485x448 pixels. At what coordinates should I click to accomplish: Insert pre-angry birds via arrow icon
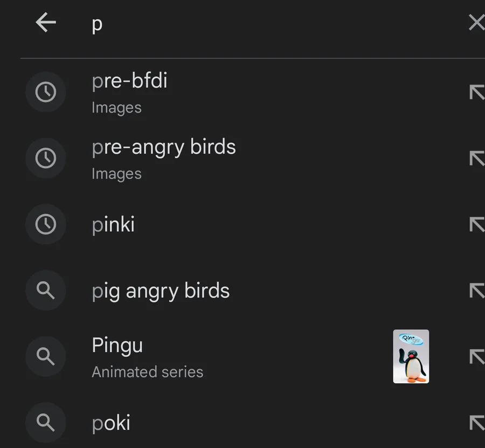pyautogui.click(x=477, y=158)
